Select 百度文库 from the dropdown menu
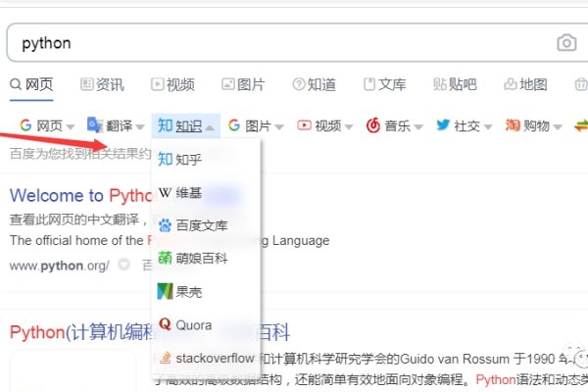Image resolution: width=588 pixels, height=392 pixels. tap(206, 225)
